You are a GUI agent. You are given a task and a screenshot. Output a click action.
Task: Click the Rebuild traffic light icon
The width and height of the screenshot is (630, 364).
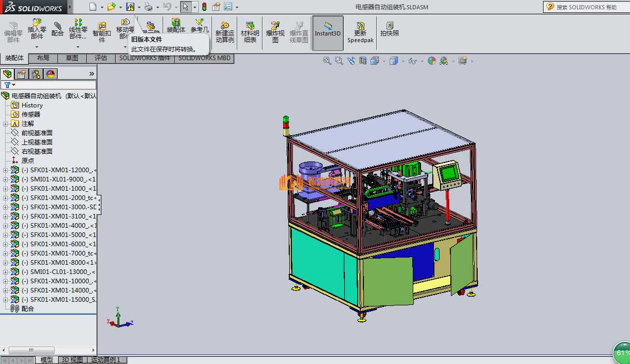click(204, 7)
